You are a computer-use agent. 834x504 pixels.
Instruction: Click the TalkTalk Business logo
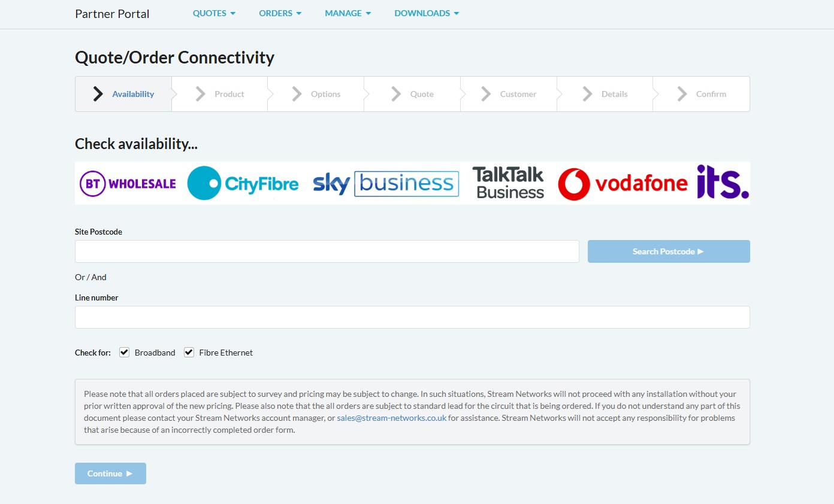pyautogui.click(x=508, y=183)
